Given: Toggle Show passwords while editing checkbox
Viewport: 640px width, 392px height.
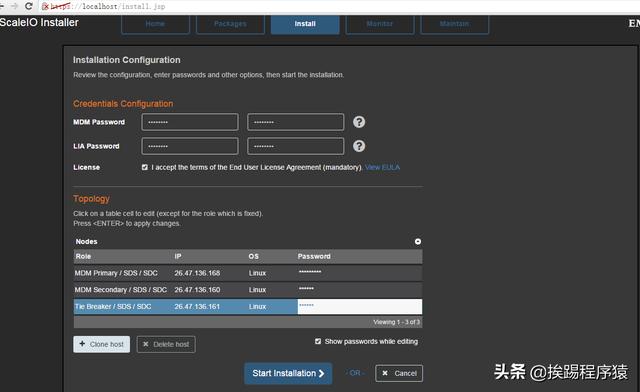Looking at the screenshot, I should pos(318,341).
